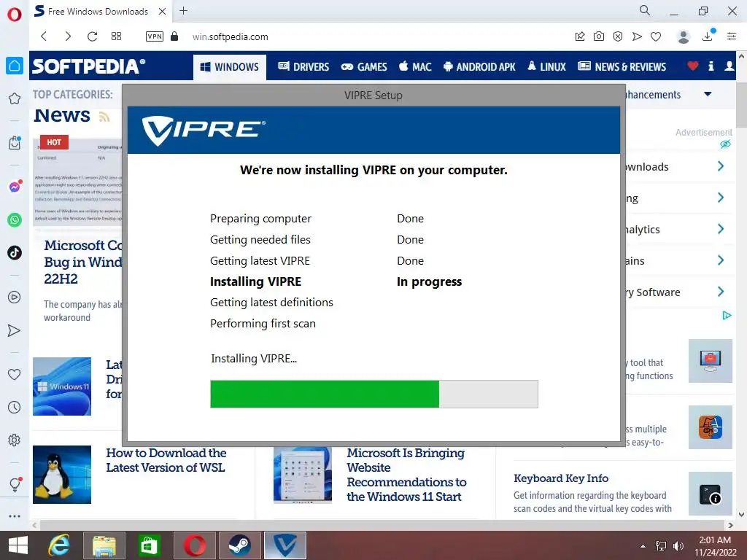This screenshot has width=747, height=560.
Task: Open the send-to-Flow arrow icon
Action: [x=637, y=36]
